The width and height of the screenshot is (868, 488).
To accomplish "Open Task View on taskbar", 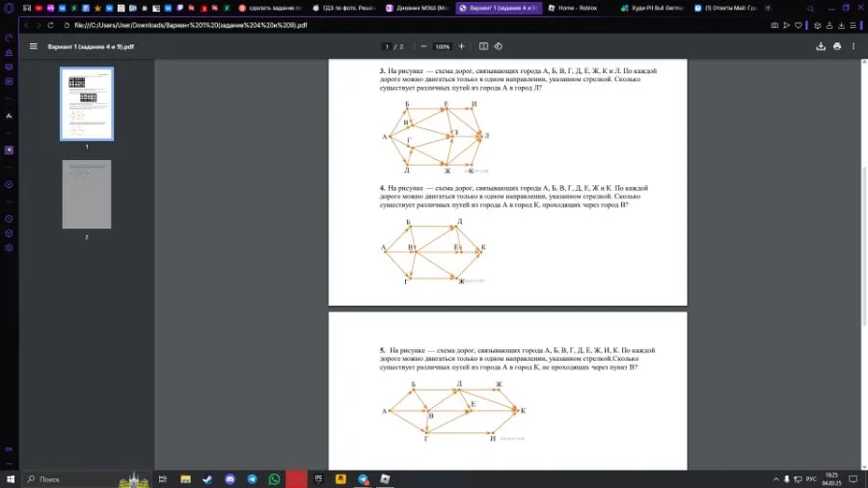I will coord(163,479).
